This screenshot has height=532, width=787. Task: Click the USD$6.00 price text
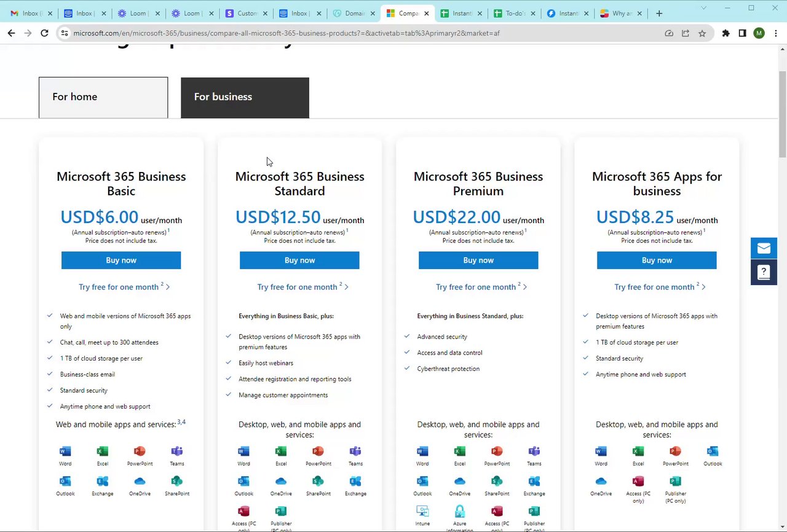point(100,217)
